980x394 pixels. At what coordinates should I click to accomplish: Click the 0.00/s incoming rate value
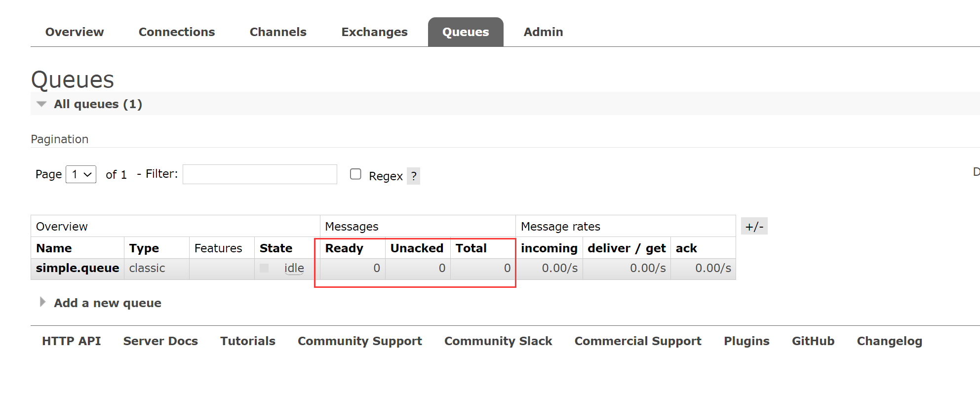[560, 268]
